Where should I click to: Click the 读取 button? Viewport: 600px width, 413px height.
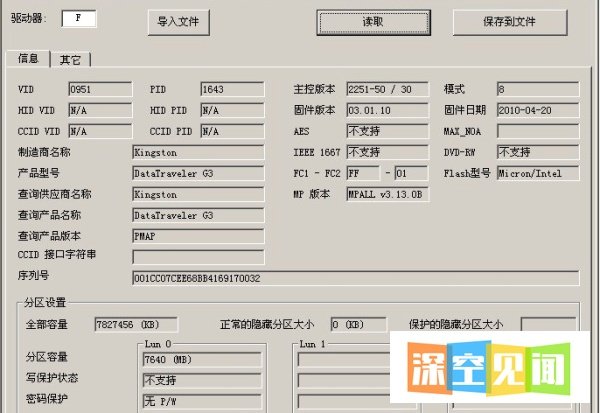[373, 22]
